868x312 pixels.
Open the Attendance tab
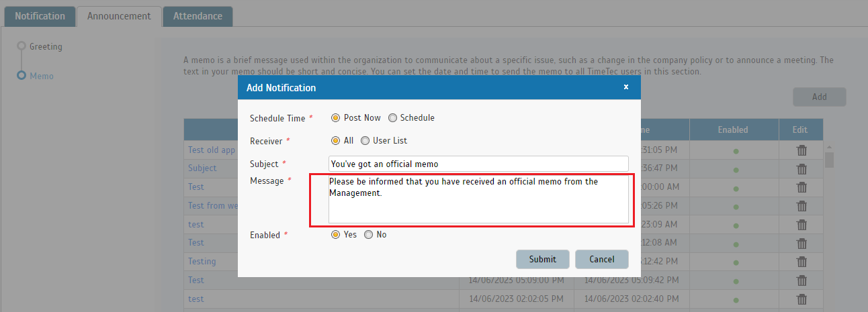[198, 16]
